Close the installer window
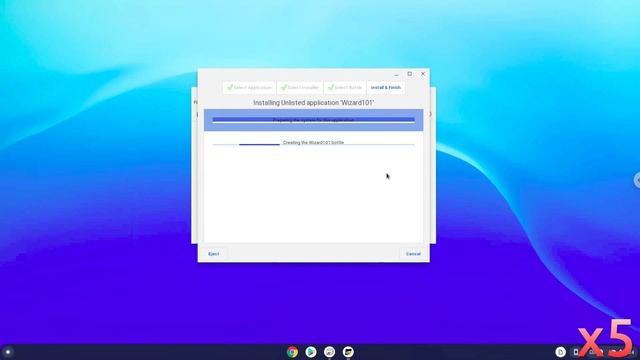The image size is (640, 360). click(x=423, y=74)
